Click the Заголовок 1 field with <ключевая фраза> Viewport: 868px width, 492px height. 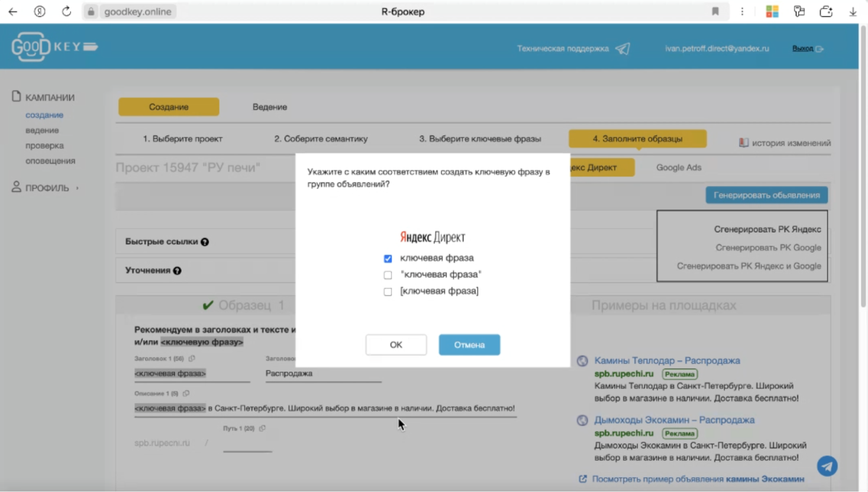click(192, 373)
